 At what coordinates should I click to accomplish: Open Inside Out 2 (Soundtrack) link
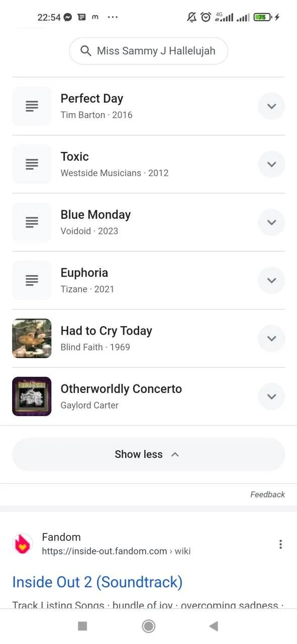coord(97,582)
